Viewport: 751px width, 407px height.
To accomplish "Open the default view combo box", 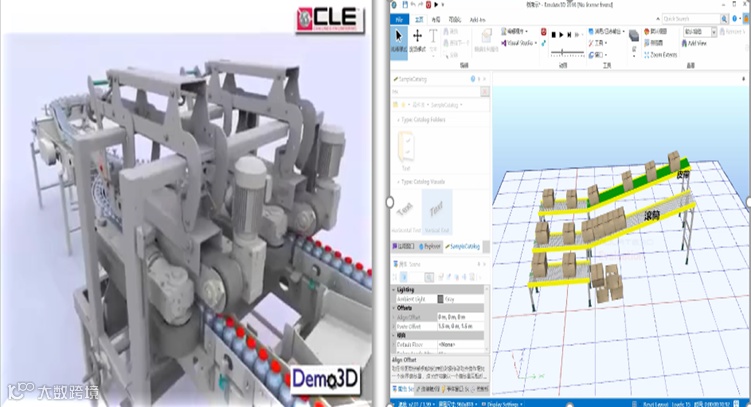I will [x=700, y=32].
